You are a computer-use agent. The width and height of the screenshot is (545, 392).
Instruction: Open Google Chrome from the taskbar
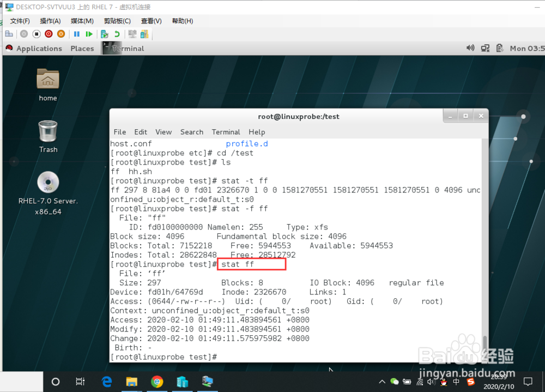point(157,382)
